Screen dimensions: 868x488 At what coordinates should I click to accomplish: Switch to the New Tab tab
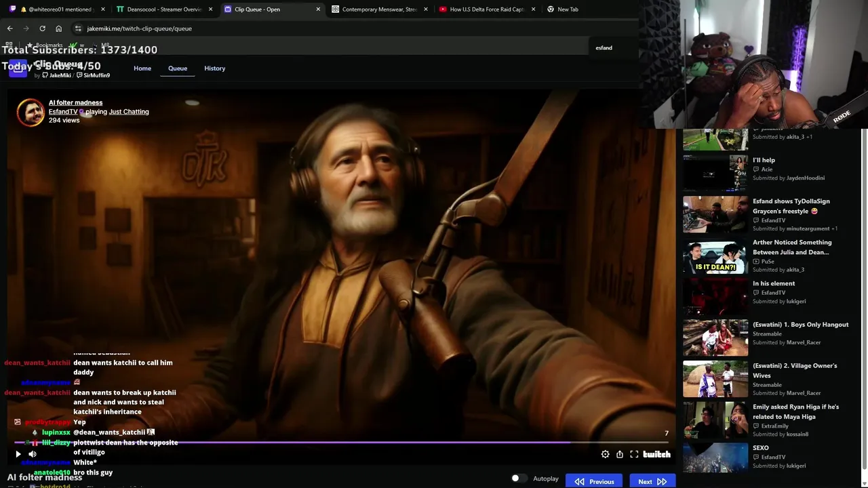568,9
